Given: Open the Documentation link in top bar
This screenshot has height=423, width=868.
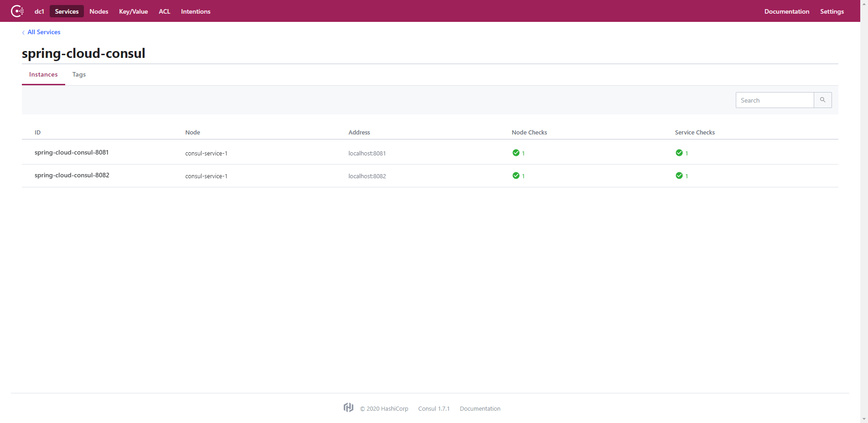Looking at the screenshot, I should click(x=787, y=11).
